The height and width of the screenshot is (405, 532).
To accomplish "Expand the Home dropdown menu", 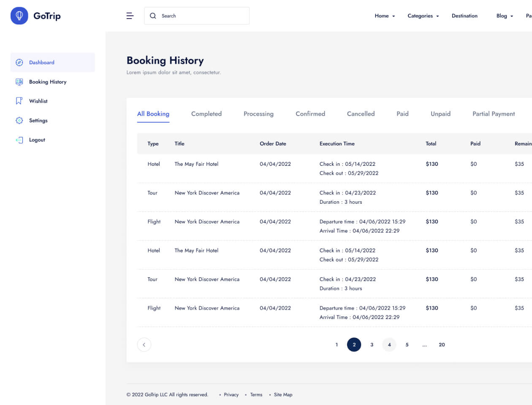I will pyautogui.click(x=385, y=16).
